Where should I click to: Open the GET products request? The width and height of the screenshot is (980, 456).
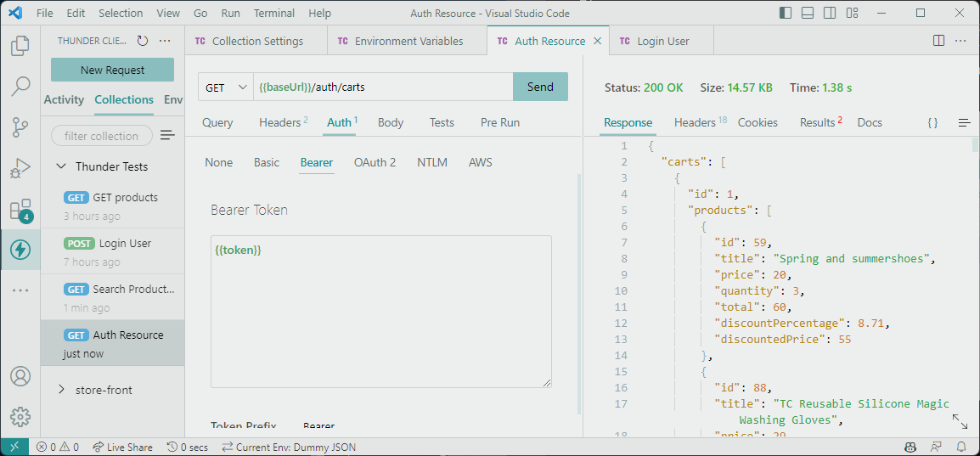point(112,206)
